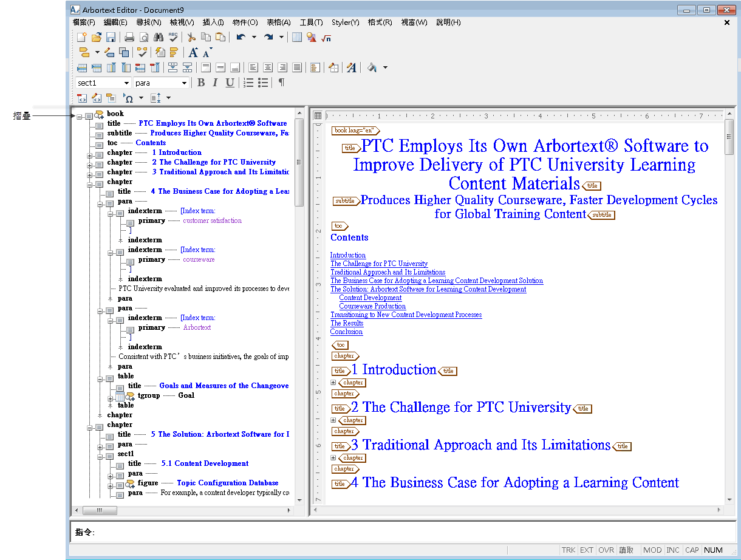Select the 5.1 Content Development title row
Screen dimensions: 741x560
point(188,463)
